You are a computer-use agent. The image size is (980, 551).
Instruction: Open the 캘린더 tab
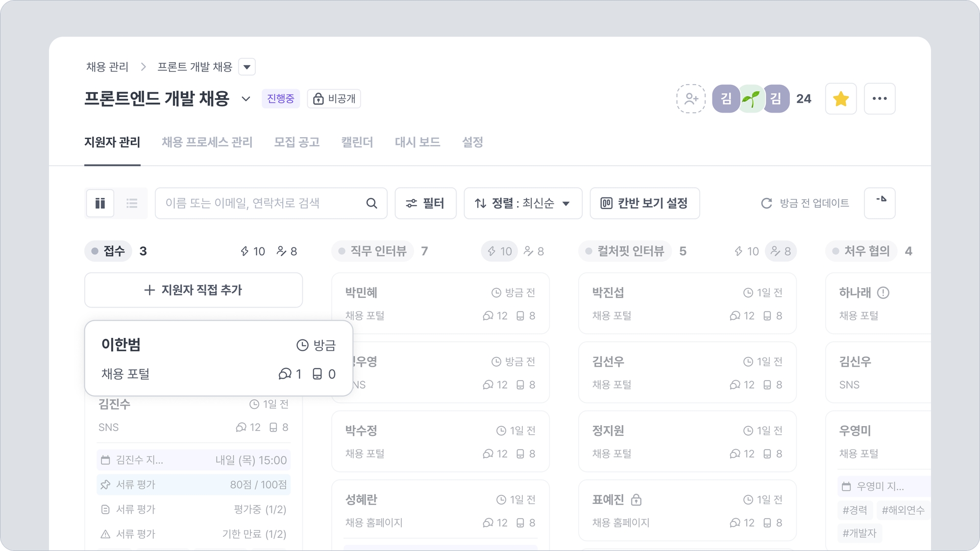357,143
